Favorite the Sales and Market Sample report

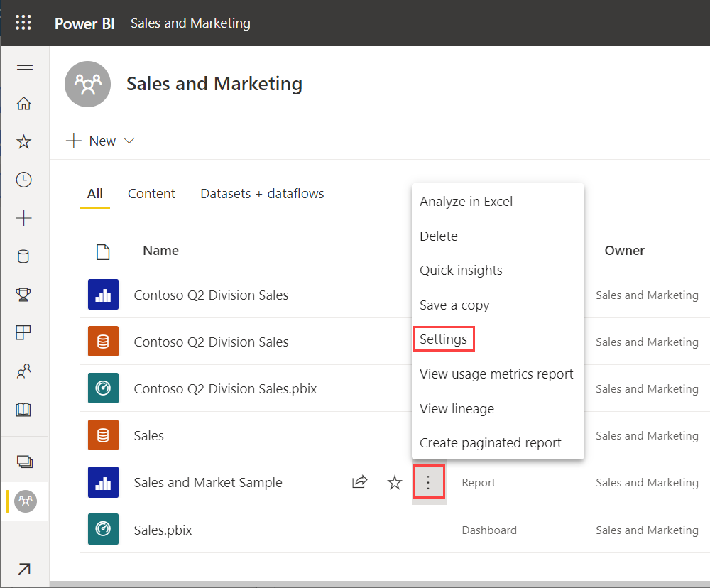[395, 482]
